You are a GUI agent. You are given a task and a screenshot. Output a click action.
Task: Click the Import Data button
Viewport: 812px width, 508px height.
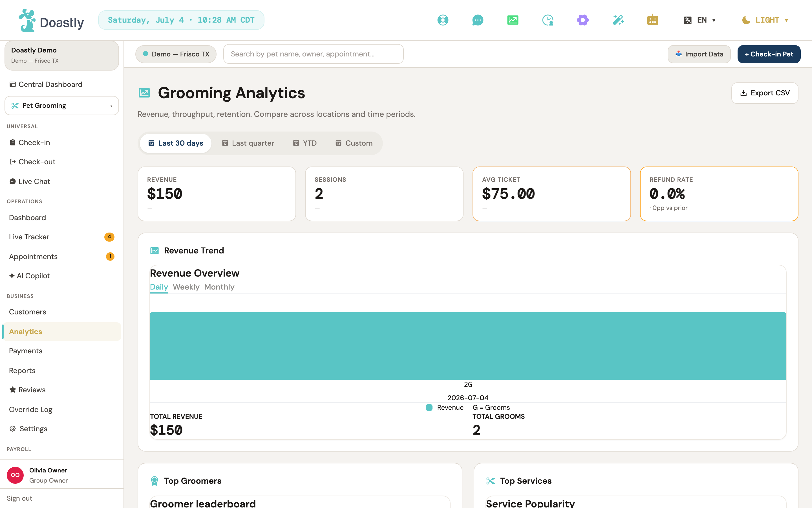click(x=699, y=54)
